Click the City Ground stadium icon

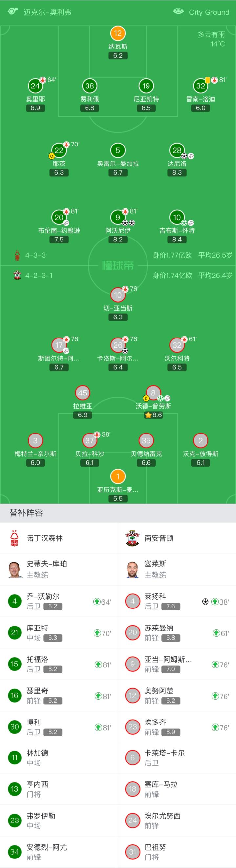178,11
